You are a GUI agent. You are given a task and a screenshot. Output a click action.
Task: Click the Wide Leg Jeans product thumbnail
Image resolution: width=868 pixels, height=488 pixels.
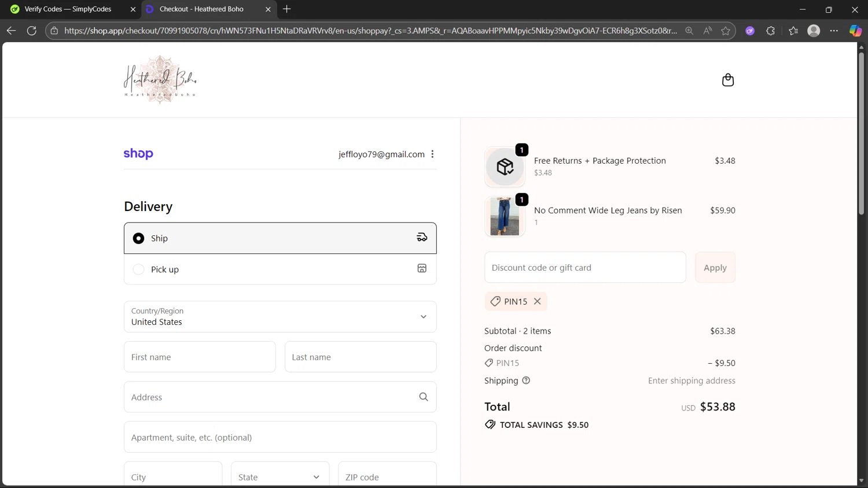point(505,217)
